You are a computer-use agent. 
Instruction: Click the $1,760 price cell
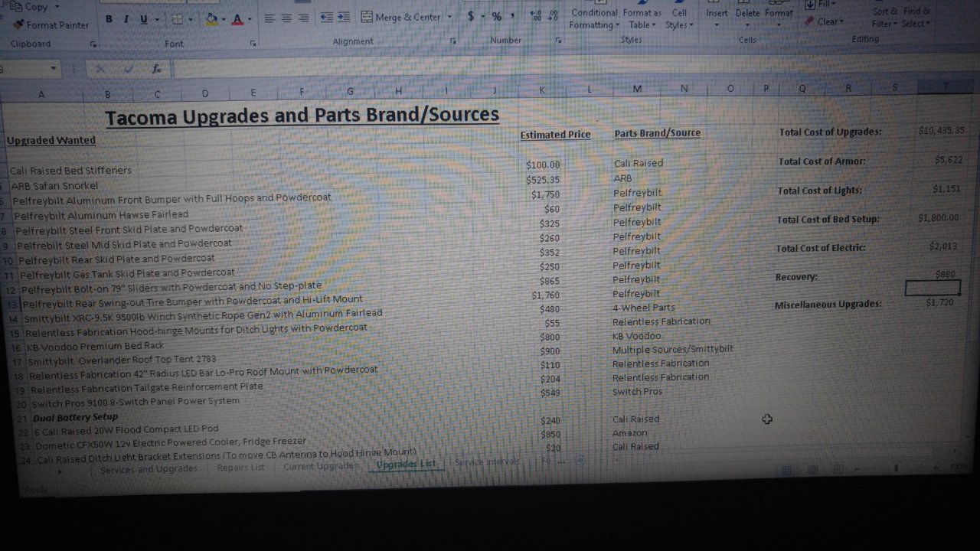click(x=546, y=295)
